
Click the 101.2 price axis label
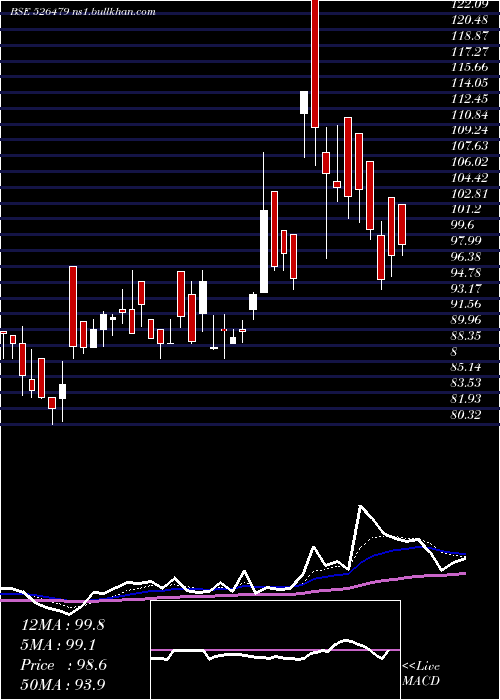point(465,209)
